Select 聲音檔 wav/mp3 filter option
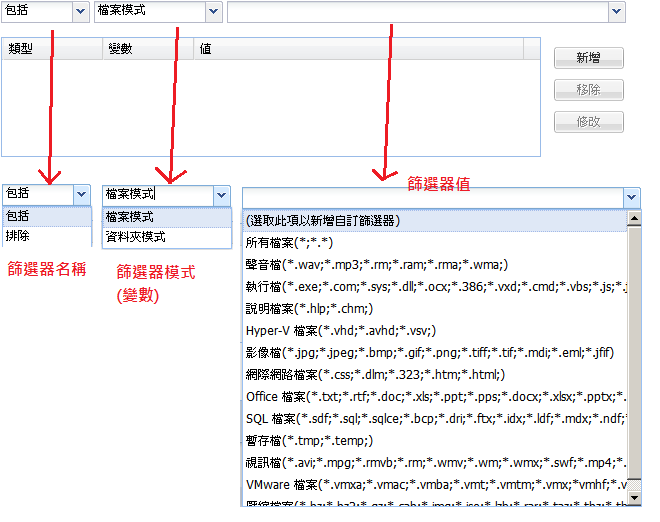Screen dimensions: 660x522 (x=434, y=265)
